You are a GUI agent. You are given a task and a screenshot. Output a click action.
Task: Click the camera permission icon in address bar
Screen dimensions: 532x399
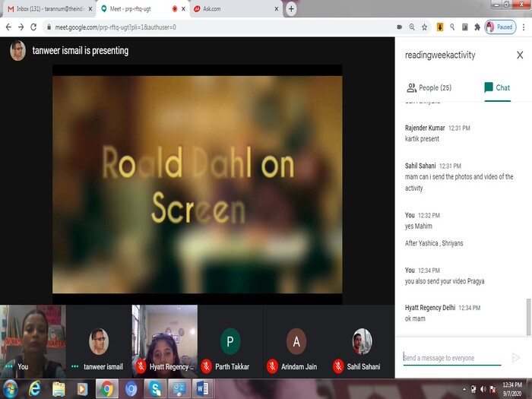coord(400,27)
